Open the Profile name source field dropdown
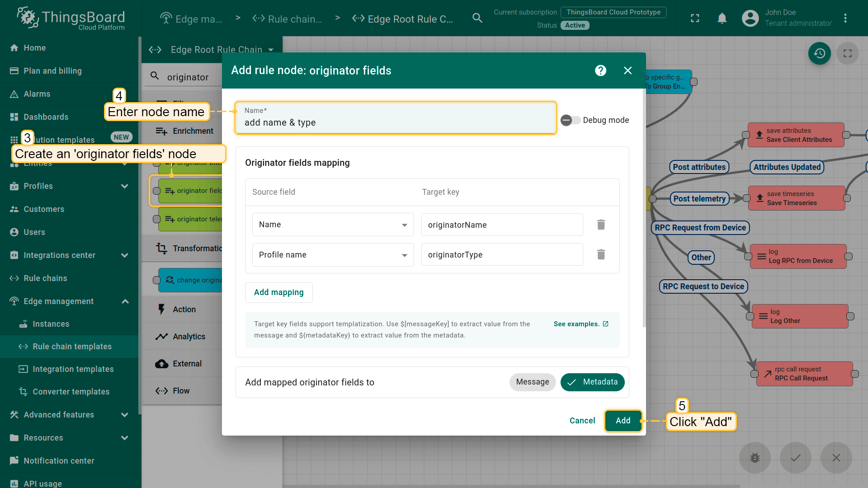This screenshot has height=488, width=868. point(333,255)
